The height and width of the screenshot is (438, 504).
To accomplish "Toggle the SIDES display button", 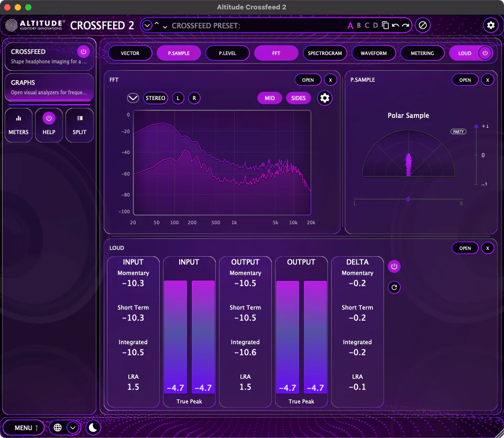I will (x=298, y=98).
